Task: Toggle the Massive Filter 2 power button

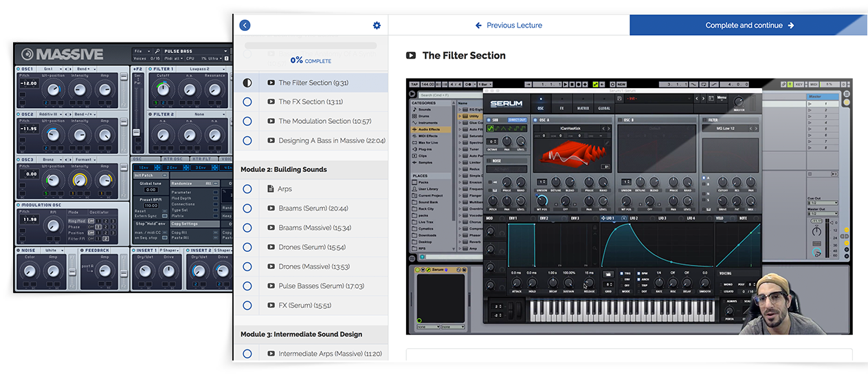Action: 151,115
